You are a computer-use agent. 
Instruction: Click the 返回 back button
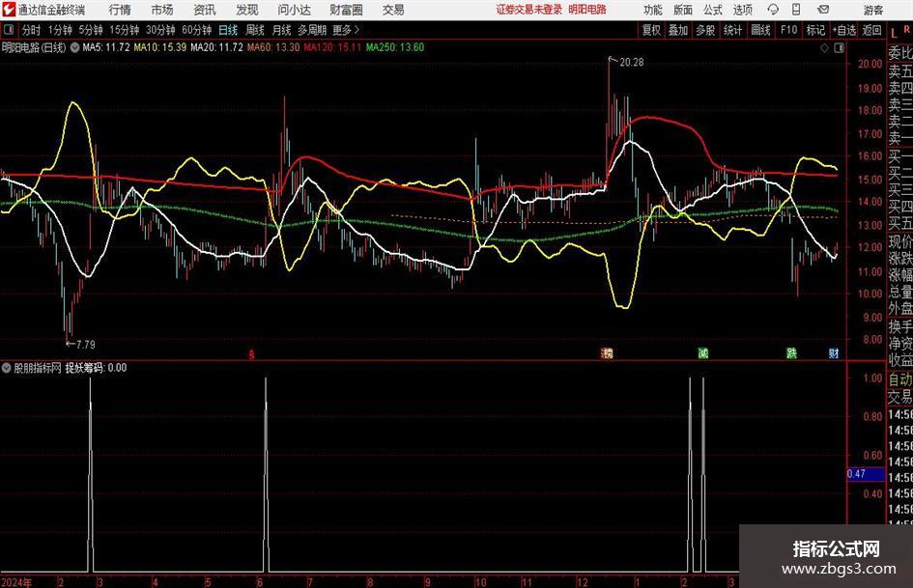tap(871, 30)
